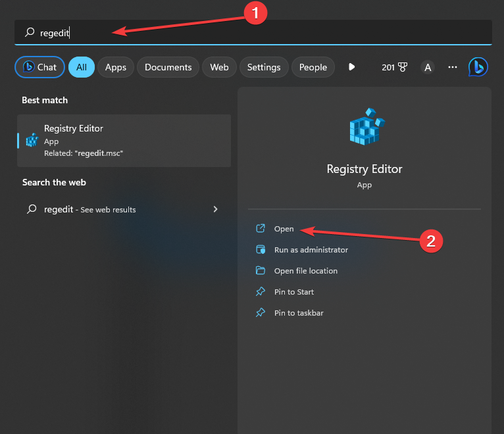Click the Related "regedit.msc" text
The width and height of the screenshot is (504, 434).
[x=84, y=153]
